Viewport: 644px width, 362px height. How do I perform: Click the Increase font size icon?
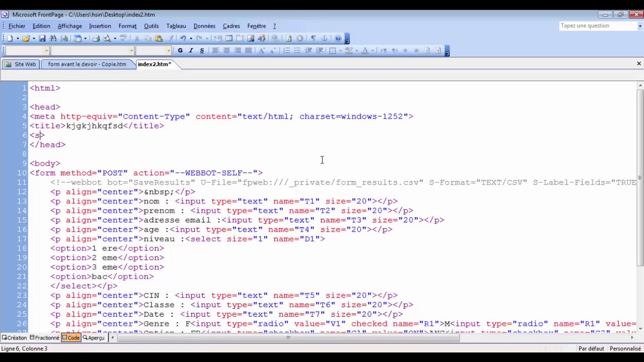262,50
